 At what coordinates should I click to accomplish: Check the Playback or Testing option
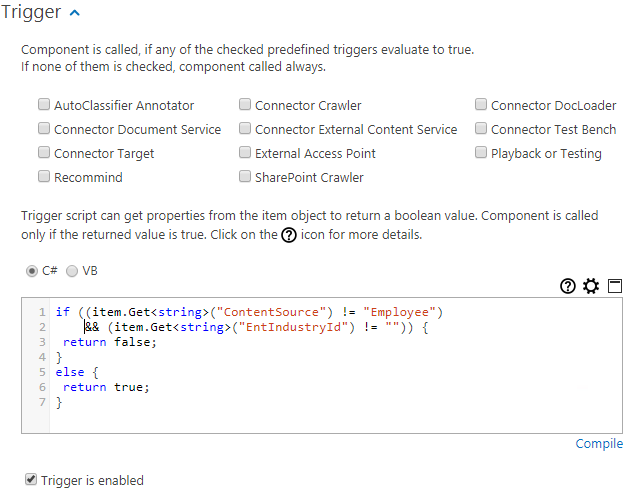click(481, 153)
